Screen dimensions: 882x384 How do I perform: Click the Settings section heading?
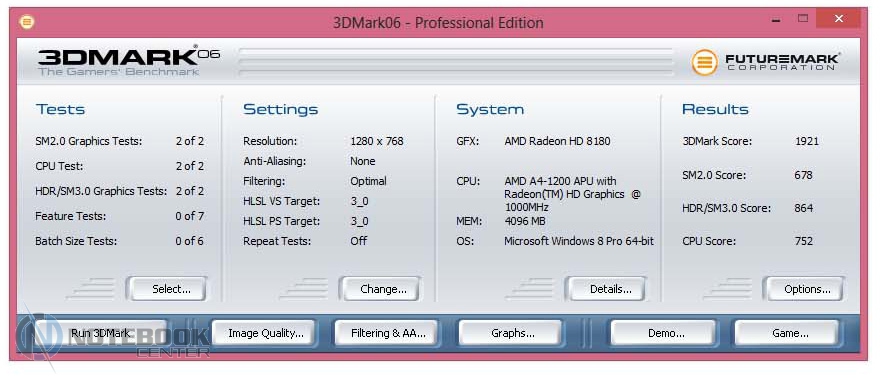281,110
